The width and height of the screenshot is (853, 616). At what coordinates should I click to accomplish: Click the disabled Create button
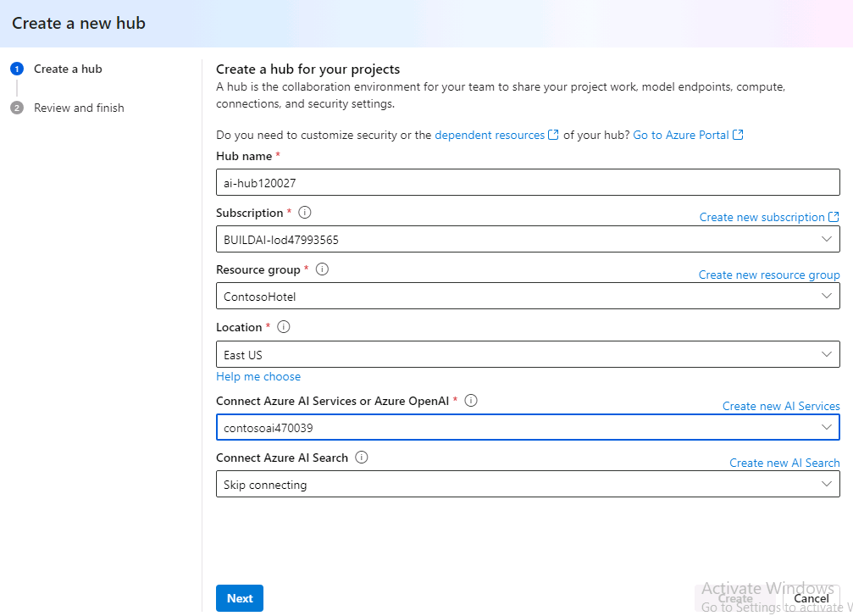pyautogui.click(x=736, y=598)
